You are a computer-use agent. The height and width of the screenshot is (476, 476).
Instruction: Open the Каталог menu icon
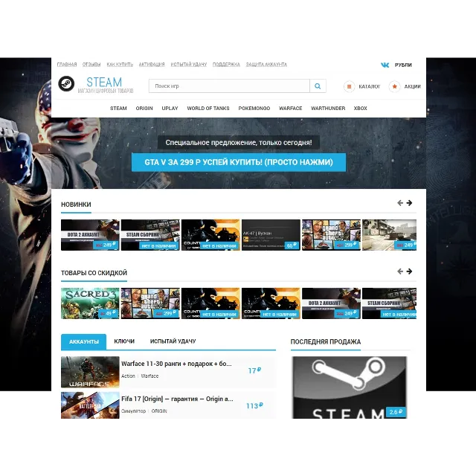349,86
